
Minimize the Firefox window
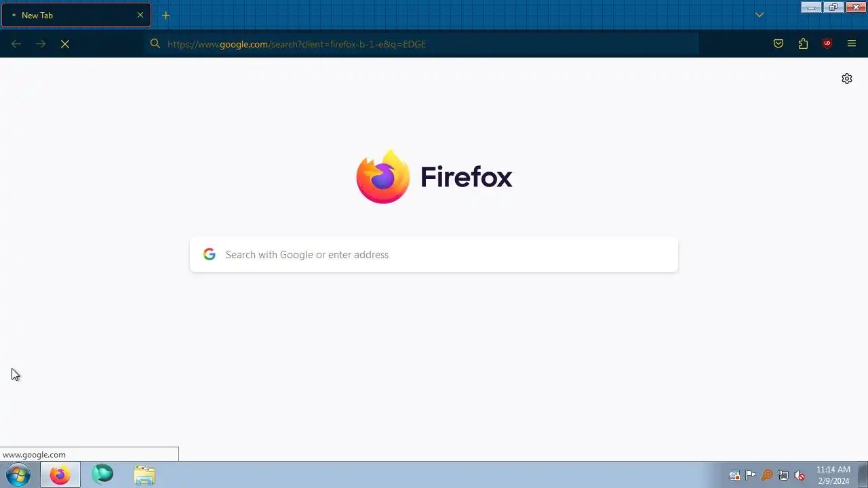point(811,7)
